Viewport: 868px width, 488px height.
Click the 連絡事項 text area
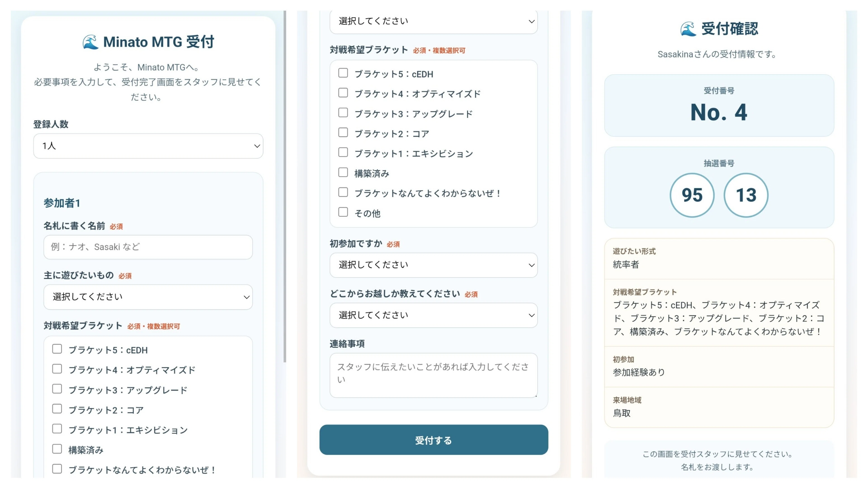[434, 375]
